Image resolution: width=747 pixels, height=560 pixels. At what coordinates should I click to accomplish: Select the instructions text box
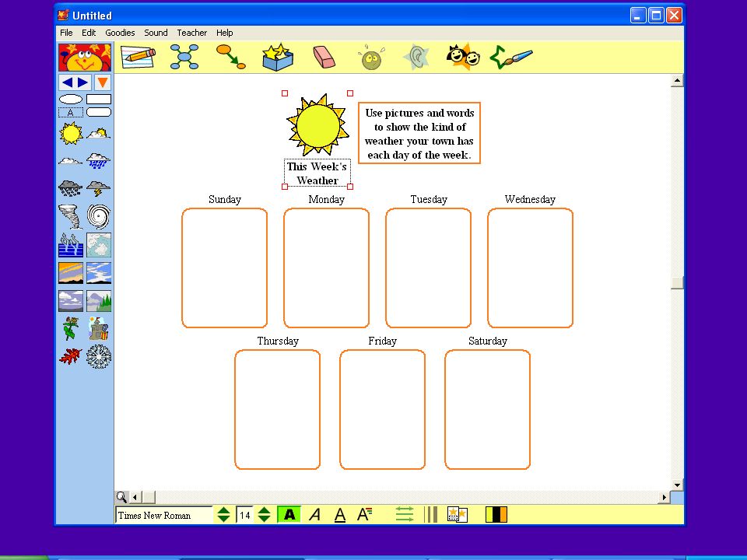[x=419, y=133]
